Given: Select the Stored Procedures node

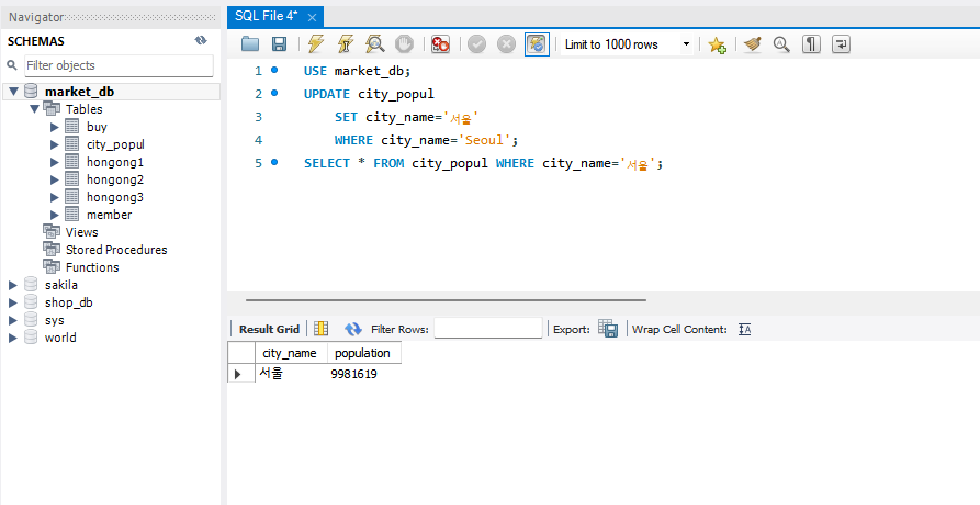Looking at the screenshot, I should pyautogui.click(x=116, y=250).
